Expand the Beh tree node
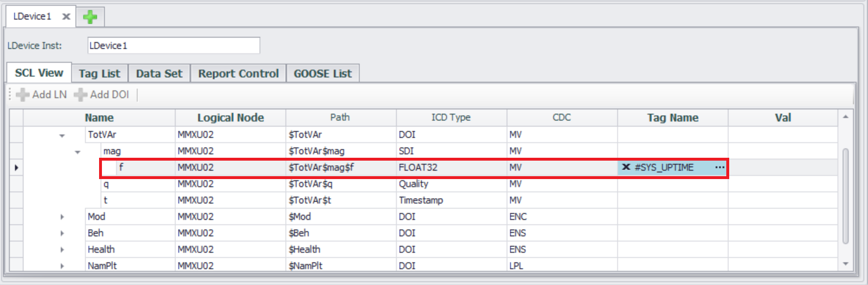Screen dimensions: 868x285 coord(62,233)
